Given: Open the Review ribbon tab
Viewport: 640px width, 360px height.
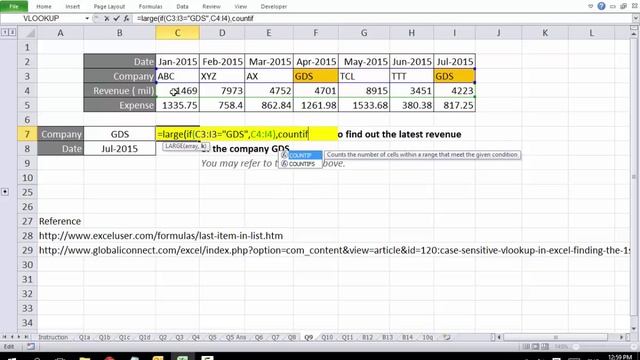Looking at the screenshot, I should point(211,7).
